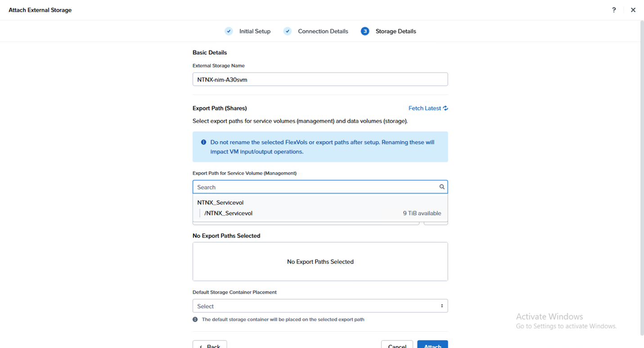Close the Attach External Storage dialog
This screenshot has width=644, height=348.
pos(633,10)
